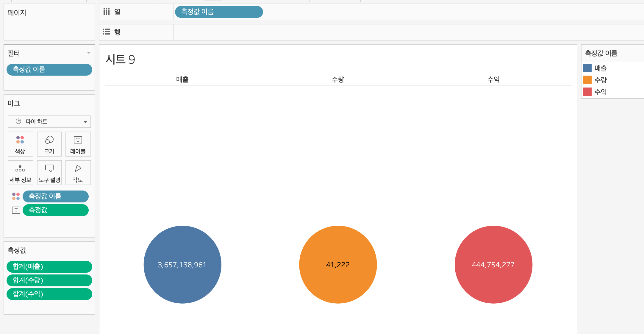Viewport: 644px width, 334px height.
Task: Open the 각도 (Angle) mark card
Action: (x=78, y=173)
